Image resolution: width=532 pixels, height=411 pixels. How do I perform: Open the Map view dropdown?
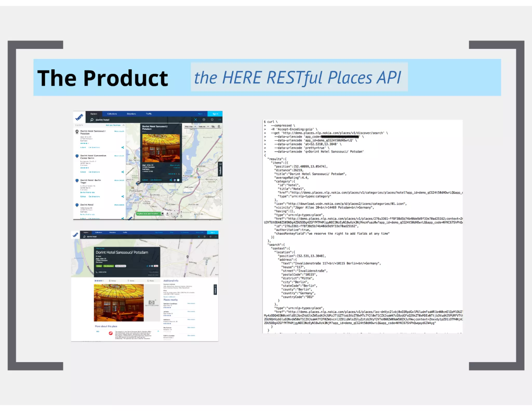click(190, 127)
